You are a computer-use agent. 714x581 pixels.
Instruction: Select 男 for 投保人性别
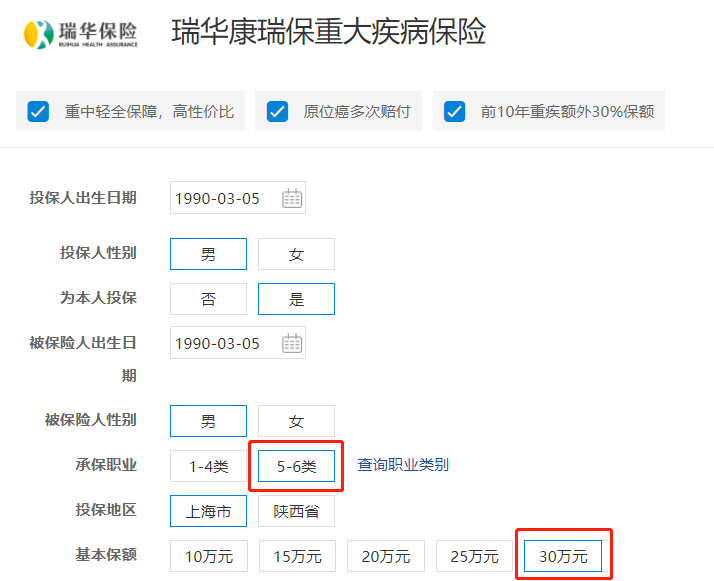(x=209, y=254)
